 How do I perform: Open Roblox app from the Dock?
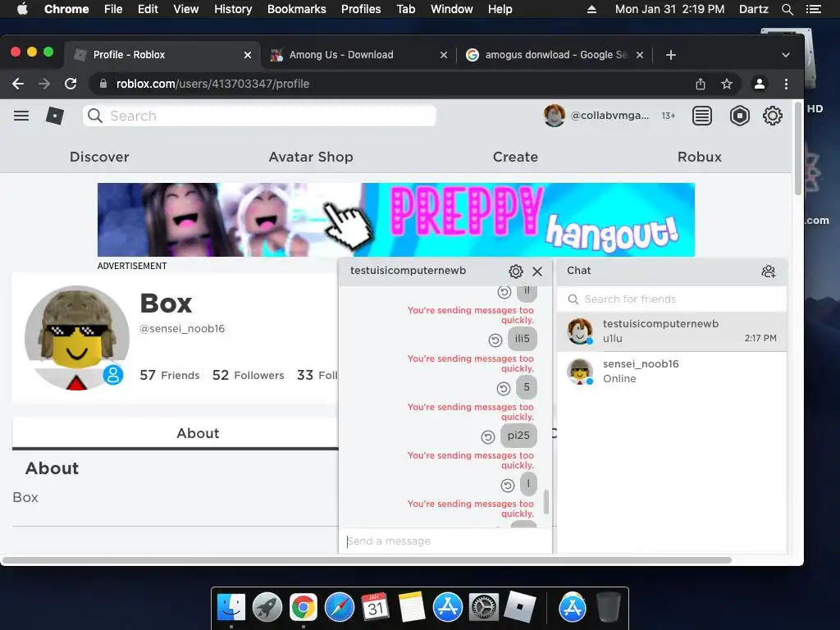(519, 608)
